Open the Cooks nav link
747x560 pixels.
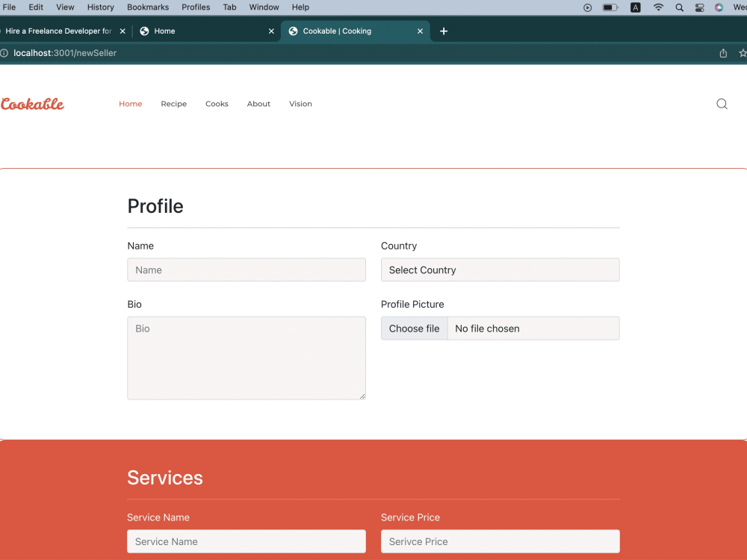click(217, 104)
